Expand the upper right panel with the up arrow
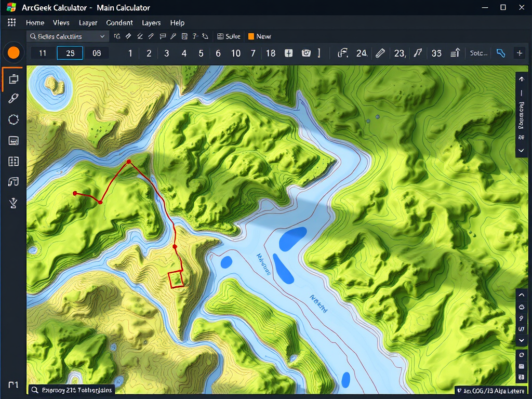The width and height of the screenshot is (532, 399). tap(522, 79)
